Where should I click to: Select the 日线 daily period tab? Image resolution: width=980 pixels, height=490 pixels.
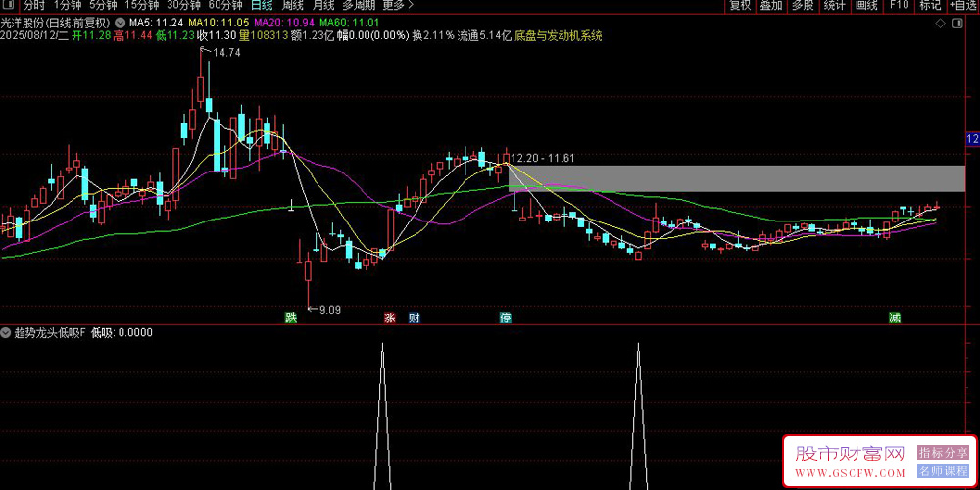pos(262,6)
